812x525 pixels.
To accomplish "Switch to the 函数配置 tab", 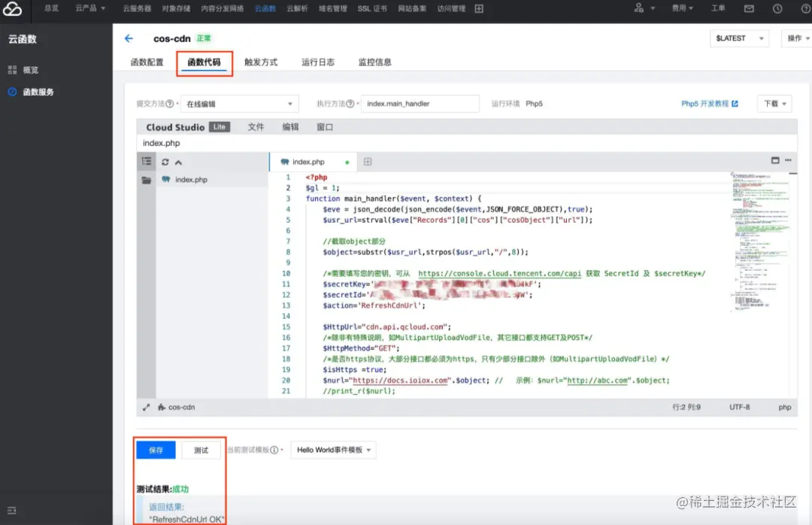I will (x=147, y=62).
